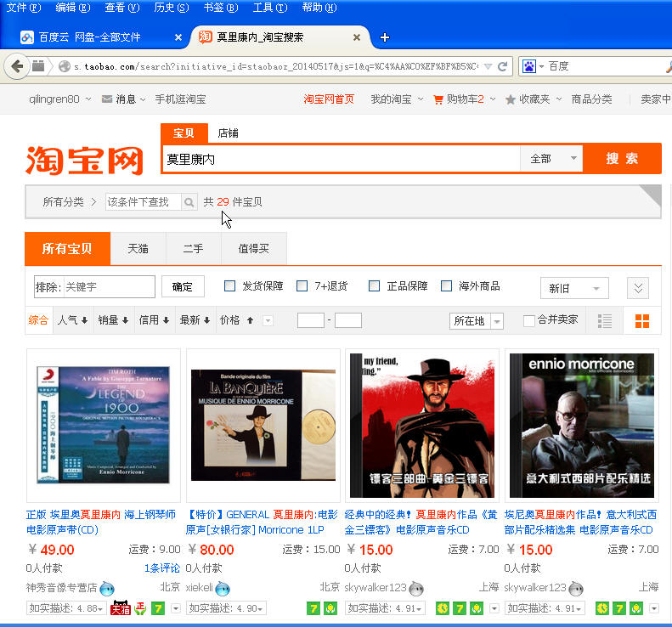Viewport: 672px width, 627px height.
Task: Click the browser back arrow button
Action: click(17, 66)
